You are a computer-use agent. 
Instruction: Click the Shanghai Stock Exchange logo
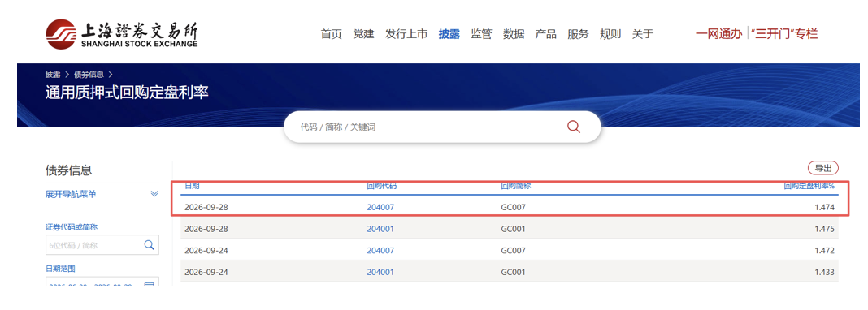click(x=122, y=34)
